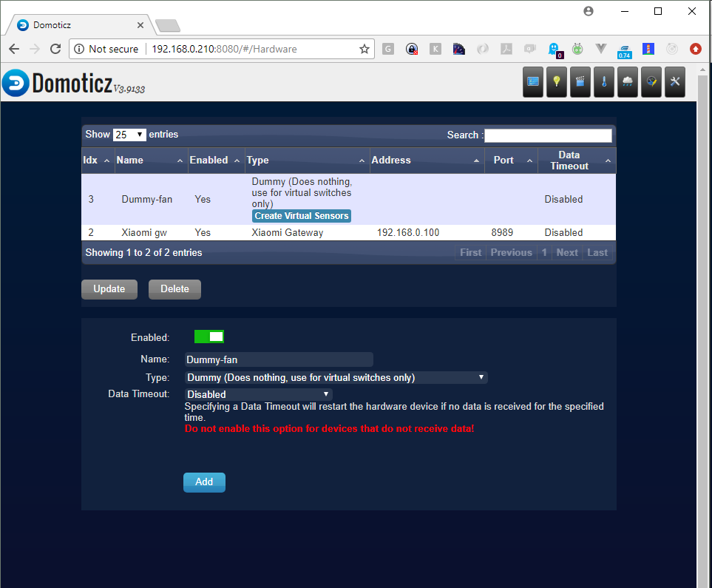The height and width of the screenshot is (588, 712).
Task: Go to Last page of entries
Action: pyautogui.click(x=597, y=253)
